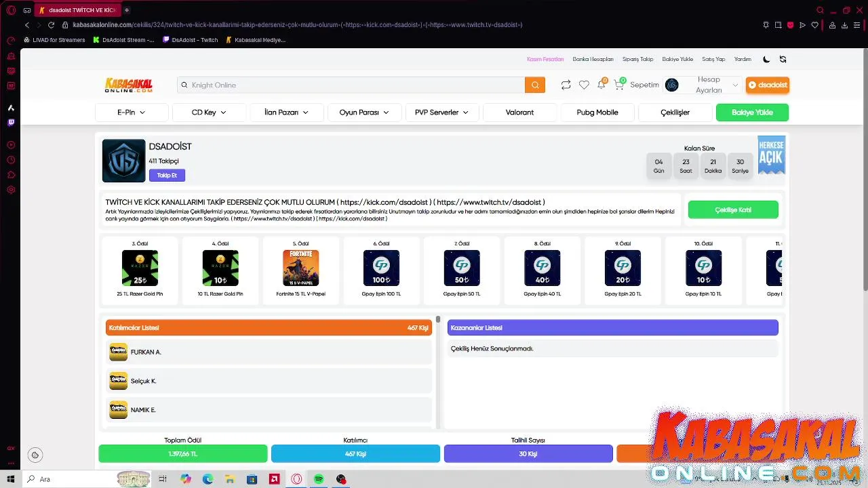This screenshot has width=868, height=488.
Task: Expand the İlan Pazarı dropdown
Action: tap(286, 113)
